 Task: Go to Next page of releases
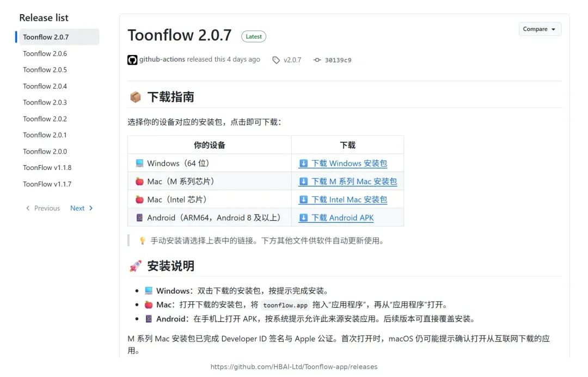(x=81, y=208)
